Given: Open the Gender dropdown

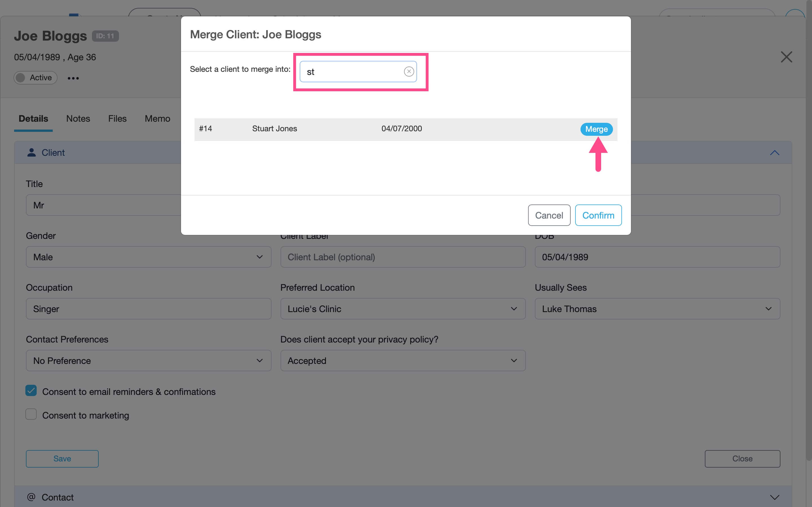Looking at the screenshot, I should 148,257.
